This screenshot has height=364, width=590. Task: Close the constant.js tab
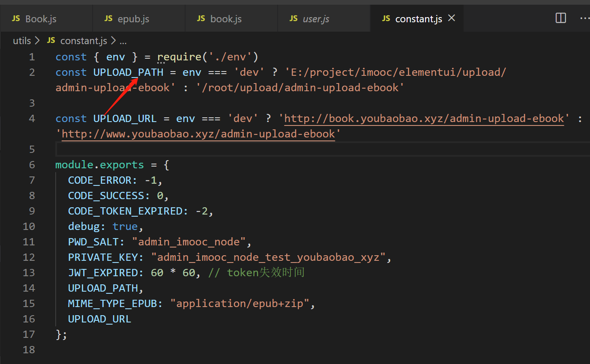click(451, 18)
